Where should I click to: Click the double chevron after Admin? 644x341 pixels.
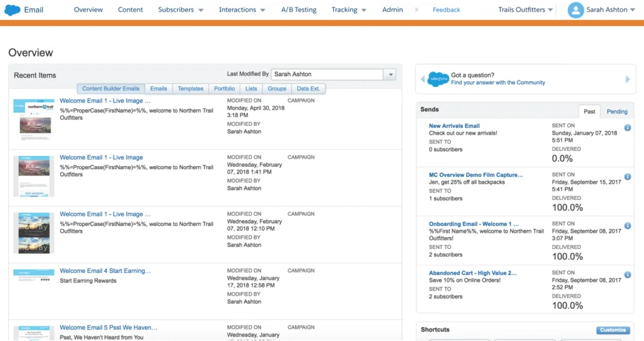click(x=416, y=9)
